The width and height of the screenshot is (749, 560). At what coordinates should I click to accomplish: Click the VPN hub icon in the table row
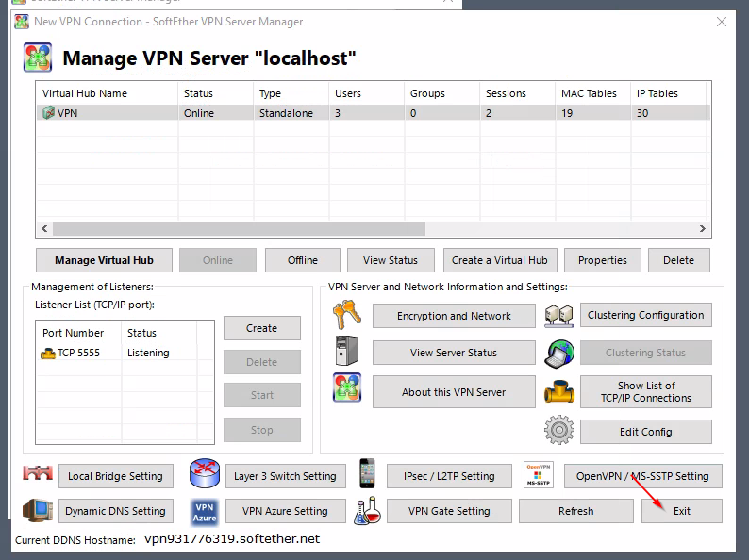click(x=48, y=113)
